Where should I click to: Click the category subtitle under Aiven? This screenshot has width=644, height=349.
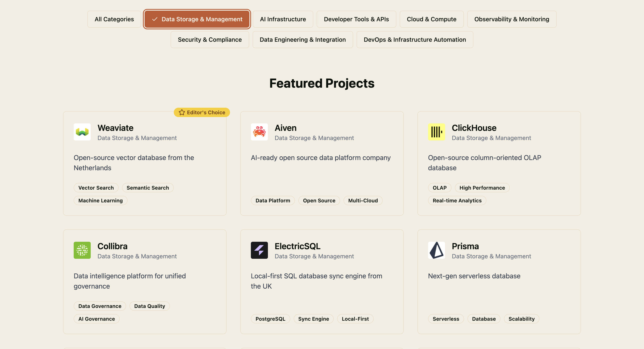pos(314,138)
